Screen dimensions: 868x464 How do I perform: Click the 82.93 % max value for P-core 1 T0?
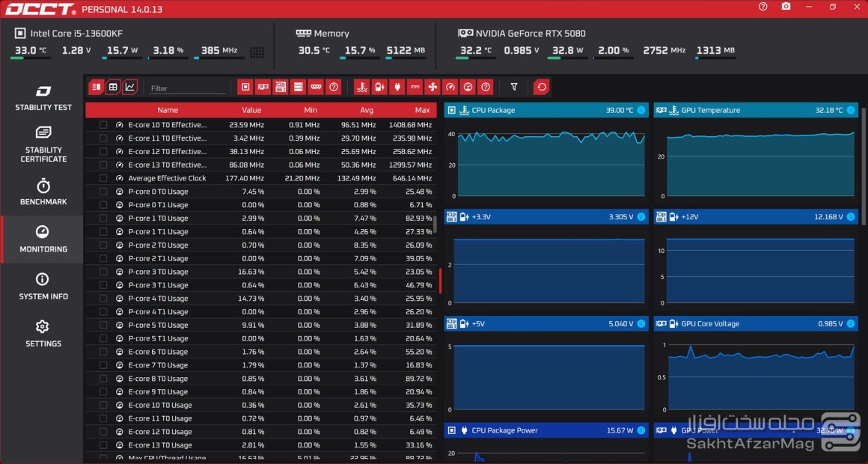pyautogui.click(x=418, y=219)
